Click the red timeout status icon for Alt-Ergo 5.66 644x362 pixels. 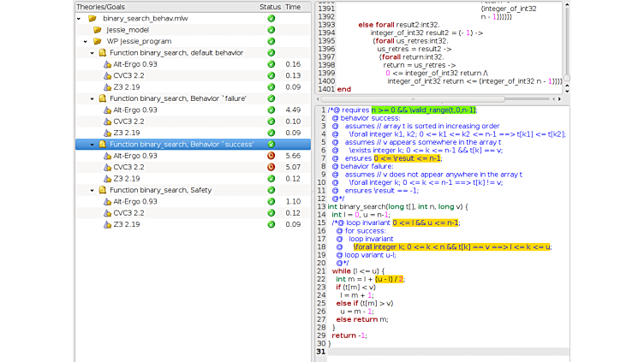point(271,156)
